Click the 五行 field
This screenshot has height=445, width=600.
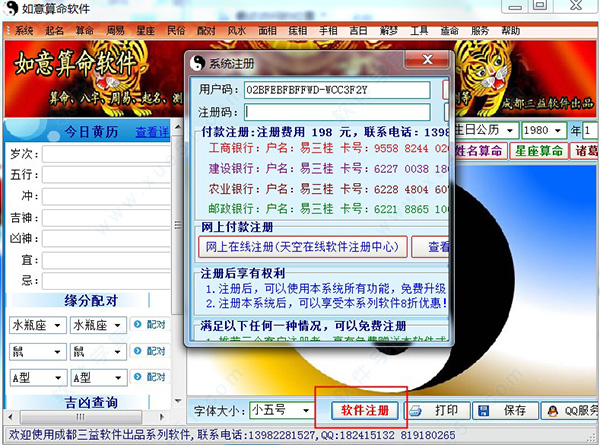pyautogui.click(x=106, y=174)
